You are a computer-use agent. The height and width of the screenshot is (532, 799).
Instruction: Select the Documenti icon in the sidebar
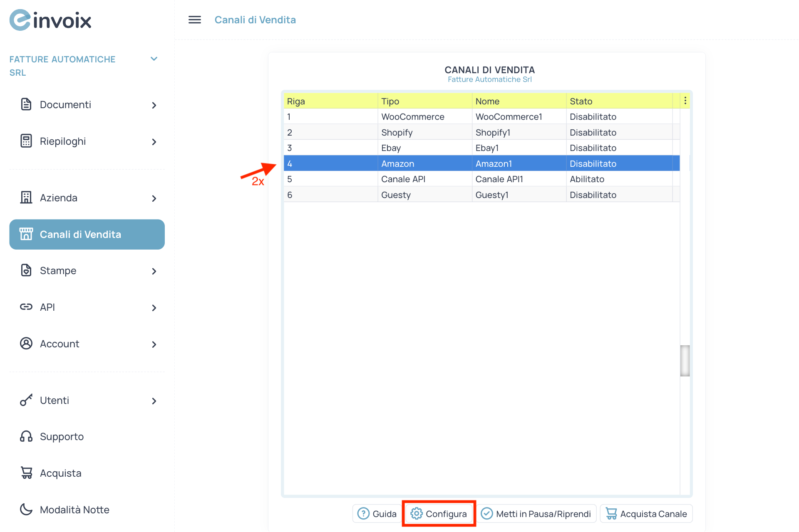tap(26, 104)
